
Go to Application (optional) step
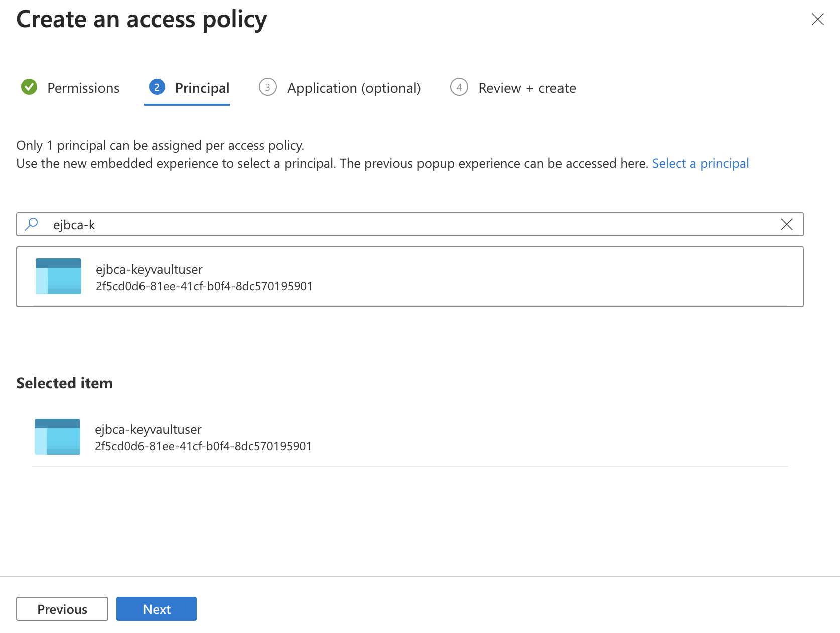353,88
